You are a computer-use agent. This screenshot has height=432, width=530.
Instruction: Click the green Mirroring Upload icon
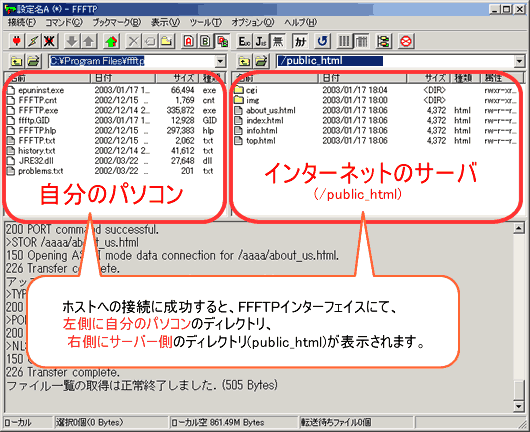coord(111,42)
